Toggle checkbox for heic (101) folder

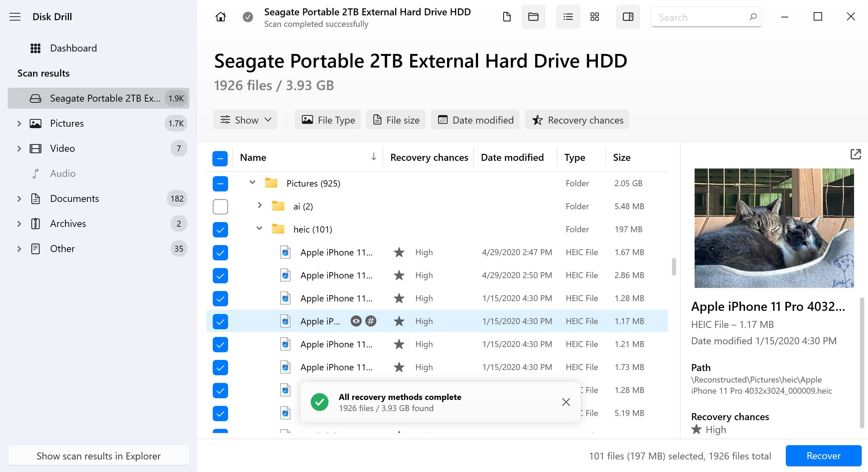pyautogui.click(x=220, y=229)
